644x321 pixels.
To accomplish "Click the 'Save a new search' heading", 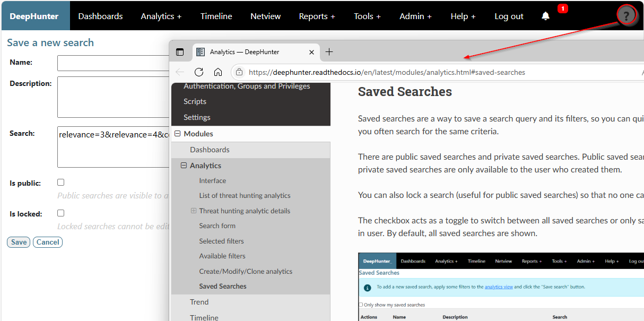I will pyautogui.click(x=50, y=42).
